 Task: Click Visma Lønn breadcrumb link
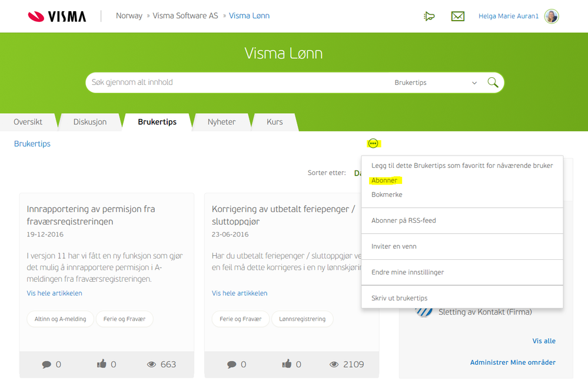pos(250,16)
